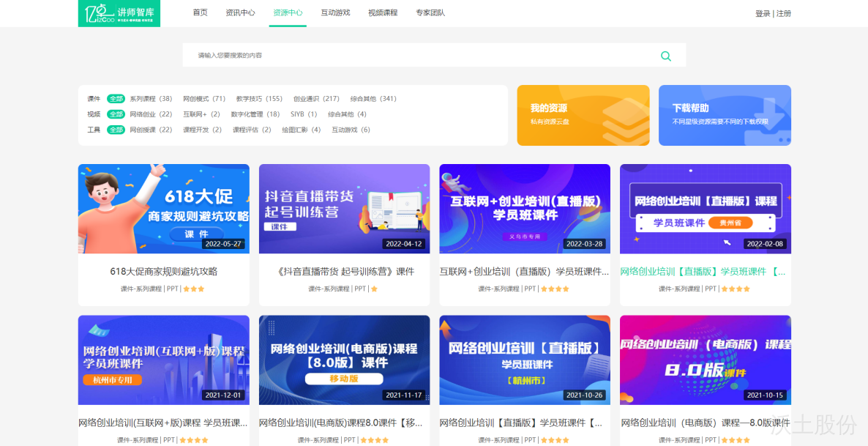Open the 下载帮助 card
Screen dimensions: 868x446
pyautogui.click(x=724, y=116)
